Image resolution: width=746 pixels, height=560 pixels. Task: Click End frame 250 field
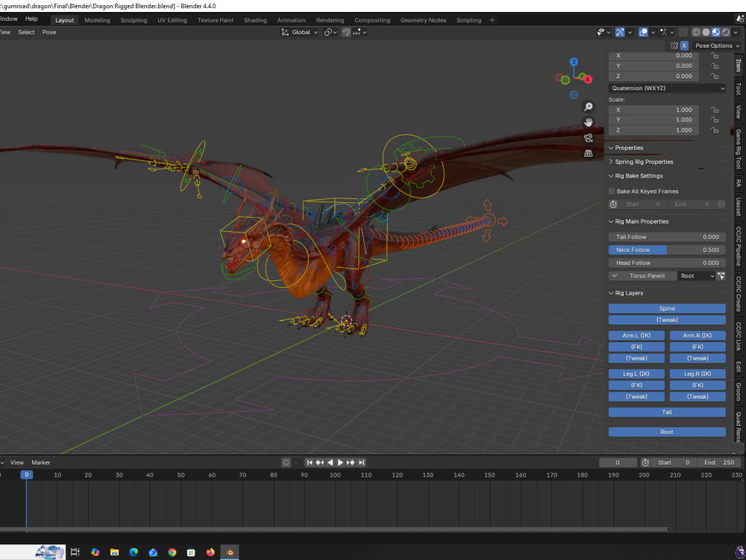(719, 462)
